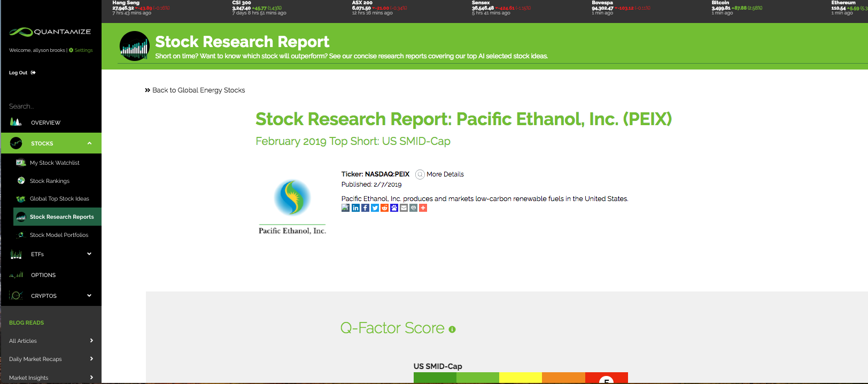Click 'Ticker: NASDAQ:PEIX' text
This screenshot has width=868, height=384.
(x=375, y=174)
